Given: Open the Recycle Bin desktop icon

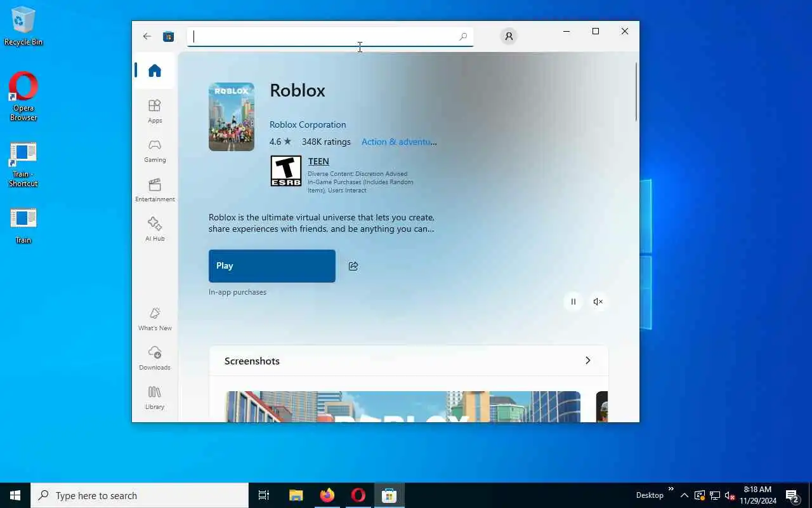Looking at the screenshot, I should [23, 26].
